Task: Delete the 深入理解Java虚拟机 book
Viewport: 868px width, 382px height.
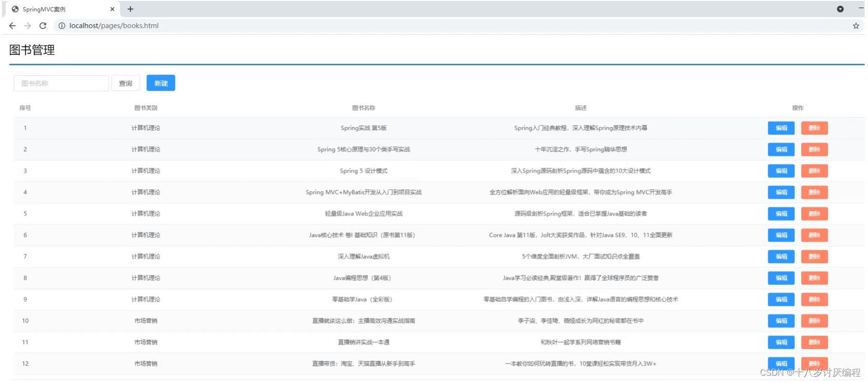Action: coord(814,256)
